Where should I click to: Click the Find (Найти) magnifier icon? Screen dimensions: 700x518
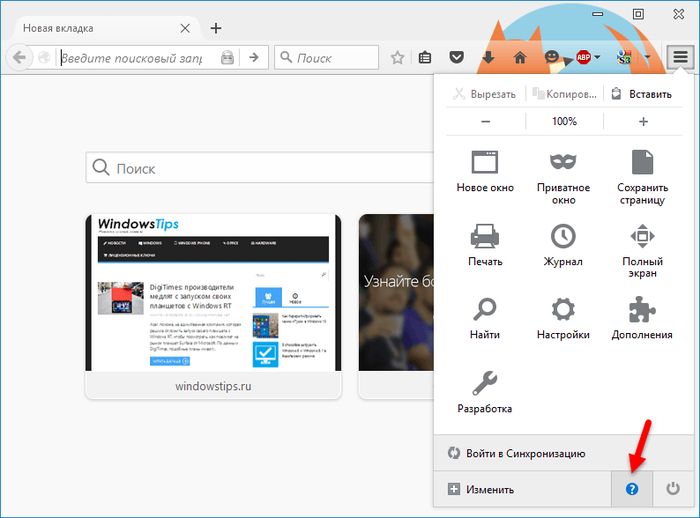click(485, 309)
